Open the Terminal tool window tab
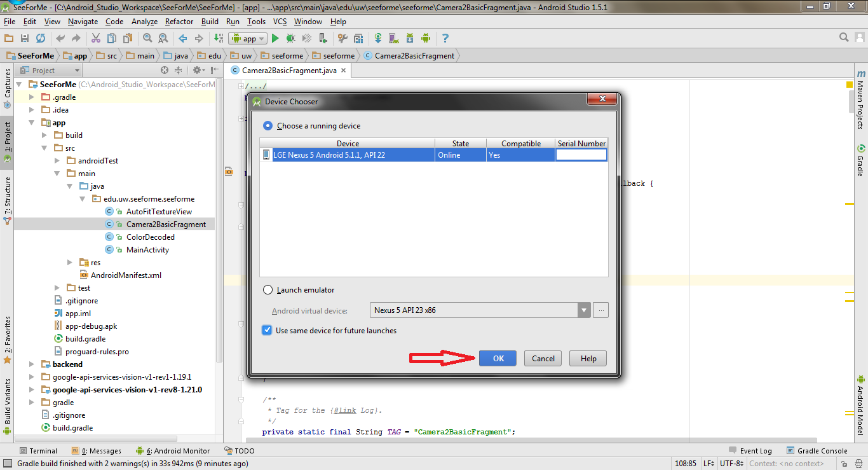This screenshot has height=470, width=868. [x=37, y=451]
